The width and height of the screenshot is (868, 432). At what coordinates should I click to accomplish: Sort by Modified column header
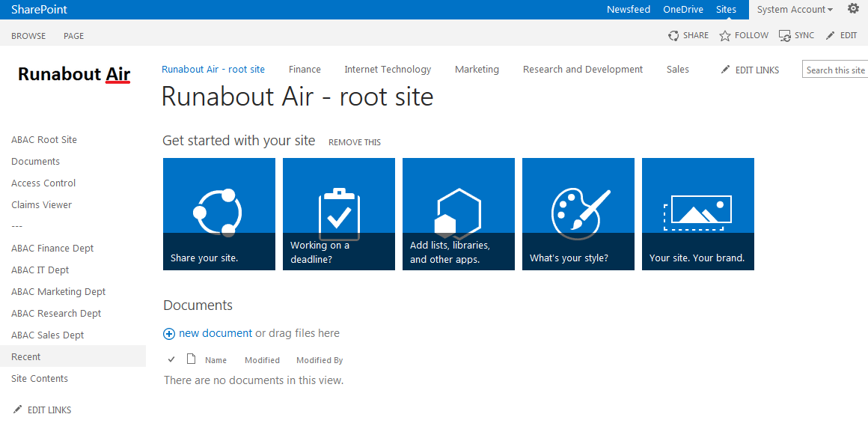[x=262, y=360]
